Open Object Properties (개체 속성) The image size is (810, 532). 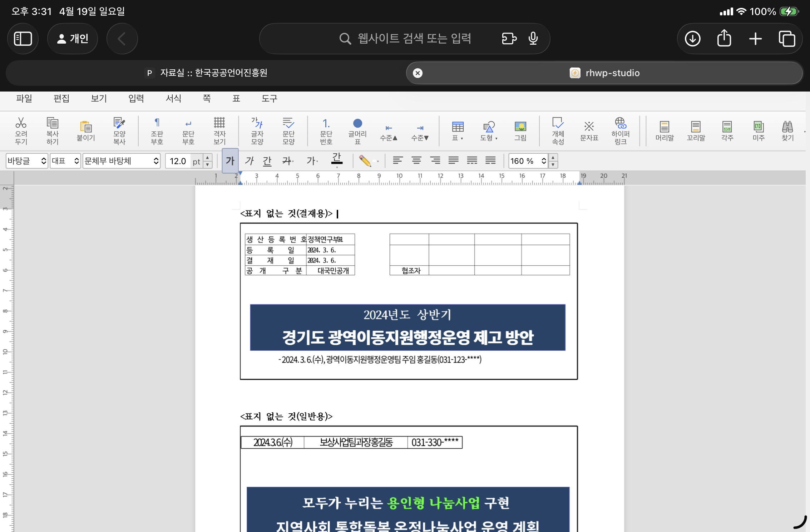(x=558, y=131)
